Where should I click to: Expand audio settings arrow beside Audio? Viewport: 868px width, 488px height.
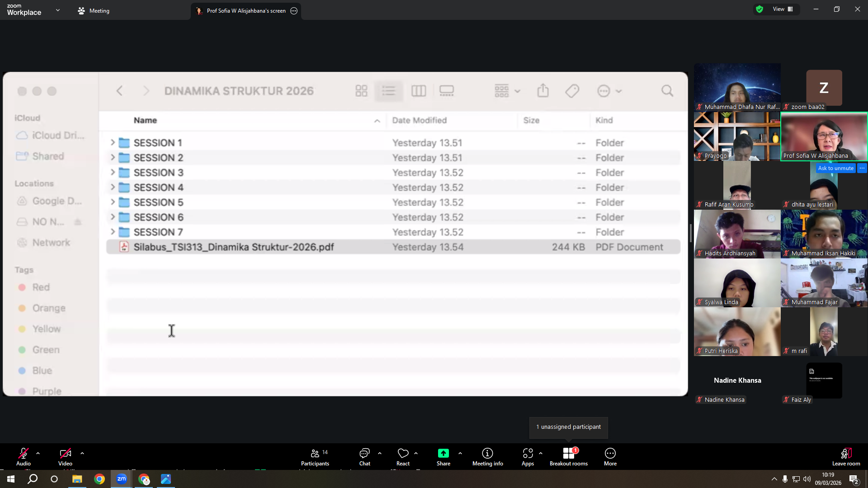[x=38, y=453]
